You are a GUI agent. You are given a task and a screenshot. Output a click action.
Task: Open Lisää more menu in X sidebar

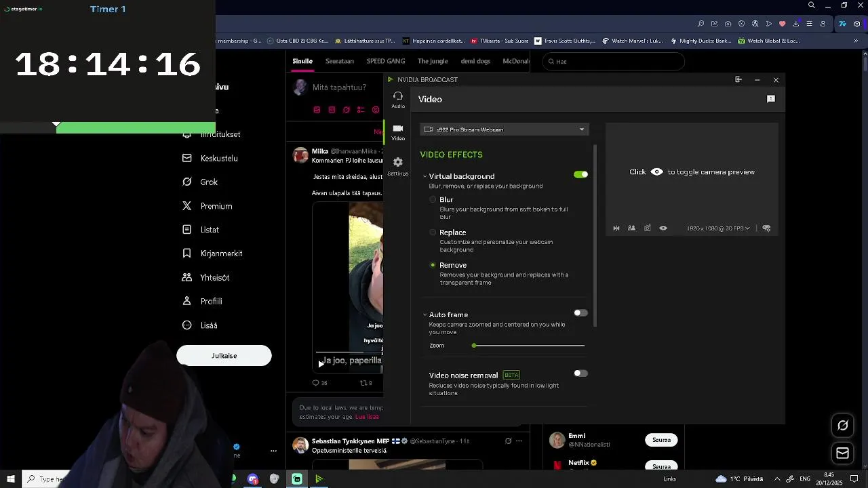point(200,325)
